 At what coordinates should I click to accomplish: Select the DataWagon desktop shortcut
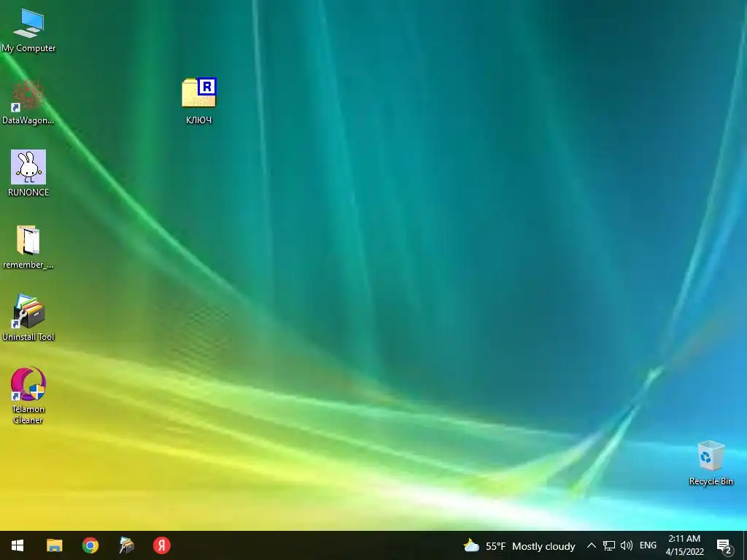[28, 102]
